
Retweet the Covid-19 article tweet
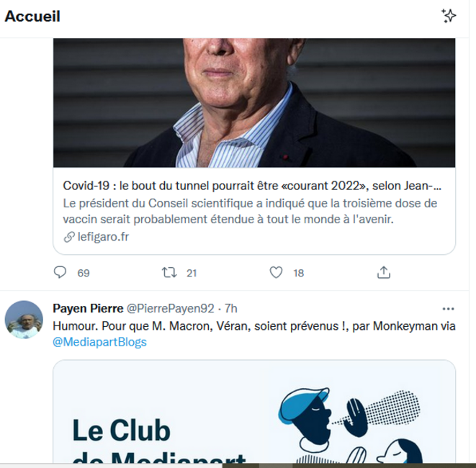coord(169,272)
